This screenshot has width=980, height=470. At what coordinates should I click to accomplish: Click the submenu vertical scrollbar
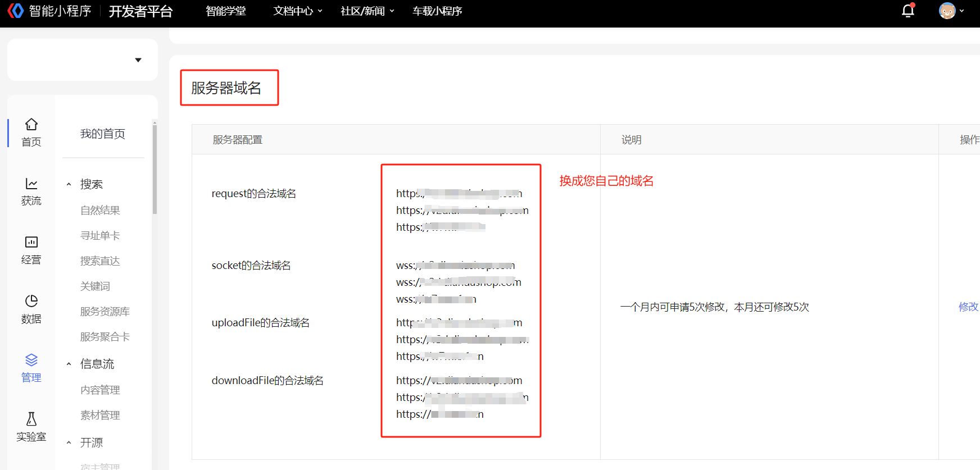[155, 168]
